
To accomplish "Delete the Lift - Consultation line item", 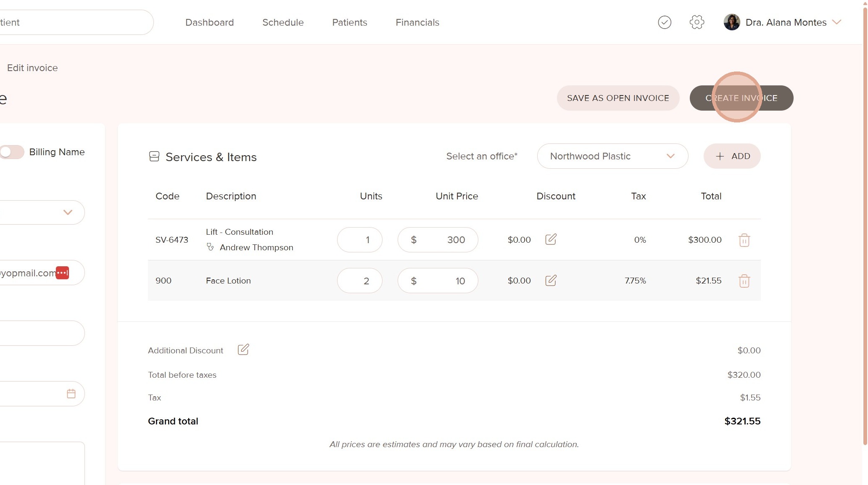I will (x=744, y=240).
